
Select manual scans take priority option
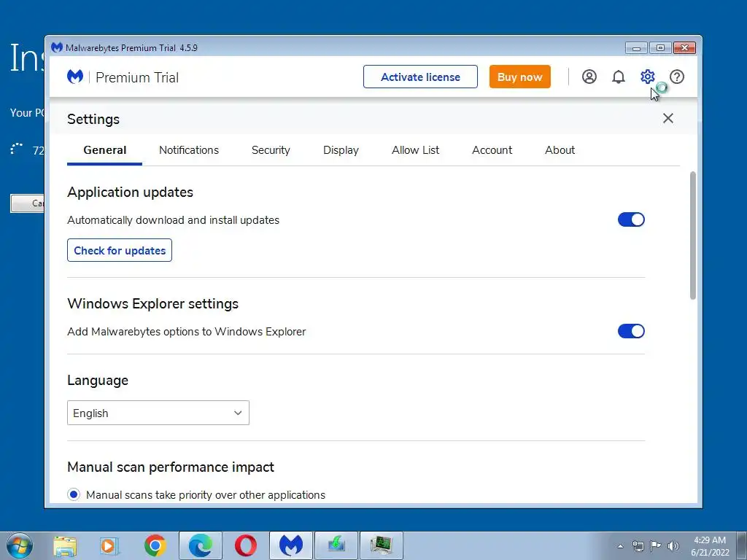(74, 495)
